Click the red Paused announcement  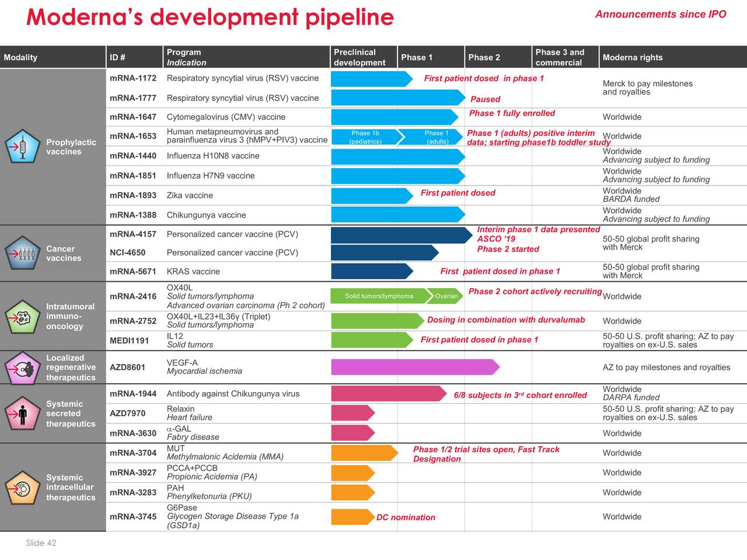(x=485, y=99)
